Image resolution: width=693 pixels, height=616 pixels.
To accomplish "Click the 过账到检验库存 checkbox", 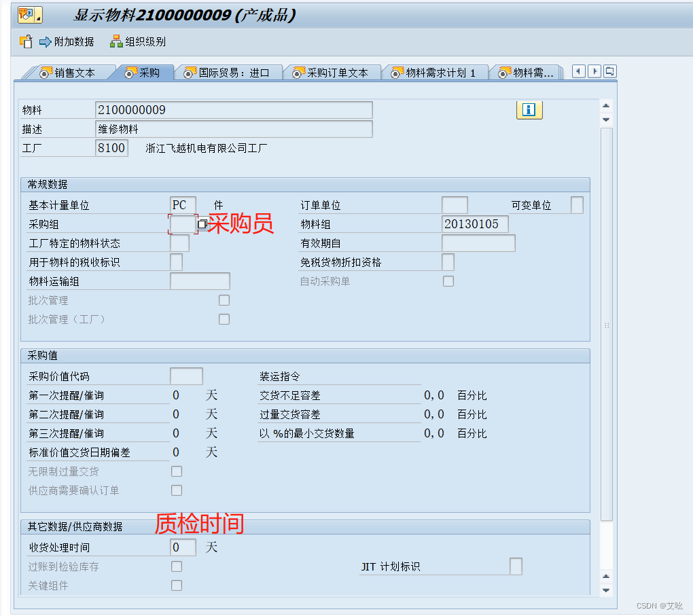I will (176, 566).
